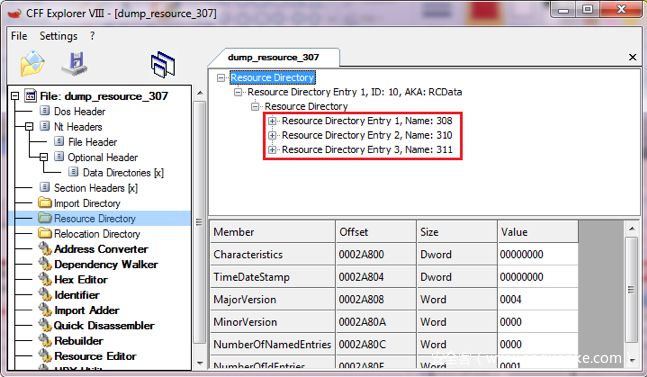Click the Hex Editor tool icon
Image resolution: width=647 pixels, height=377 pixels.
[45, 279]
